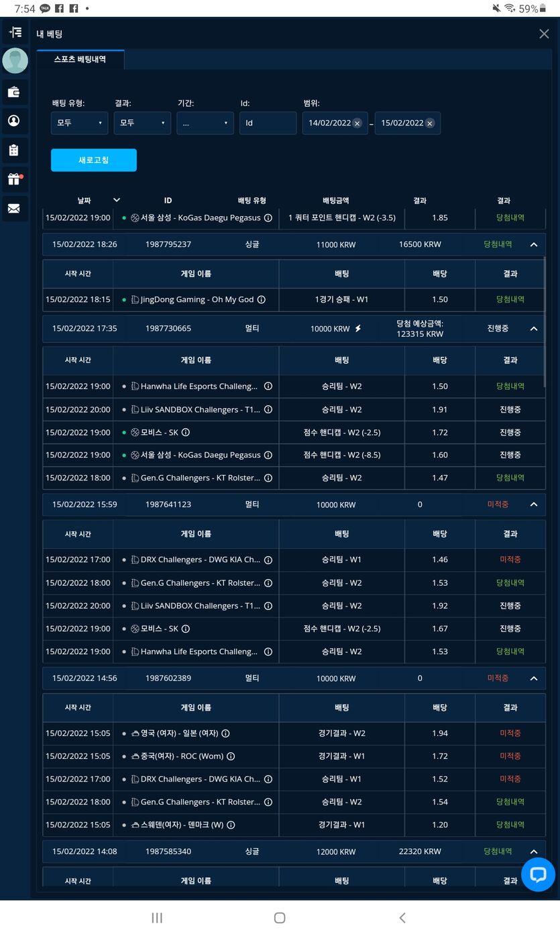Screen dimensions: 560x934
Task: Click bet ID 1987641123
Action: (x=168, y=505)
